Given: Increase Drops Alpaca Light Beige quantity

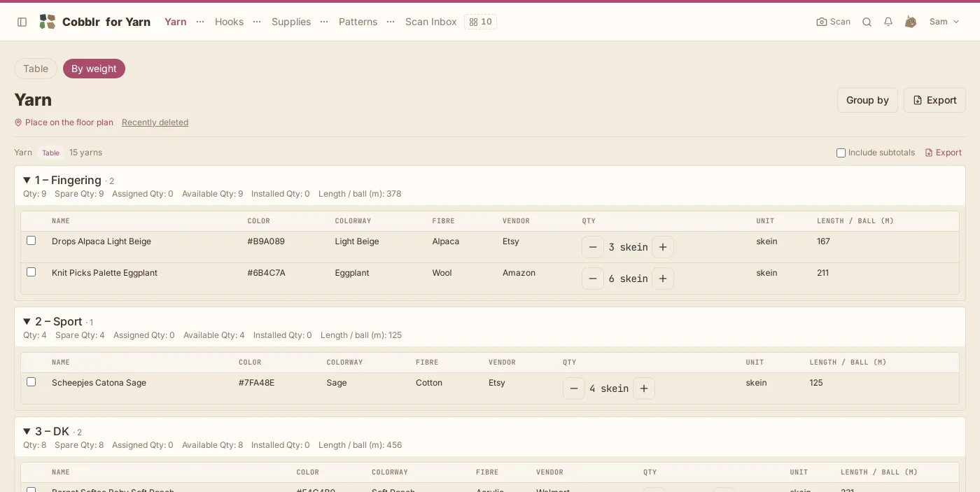Looking at the screenshot, I should click(x=663, y=247).
